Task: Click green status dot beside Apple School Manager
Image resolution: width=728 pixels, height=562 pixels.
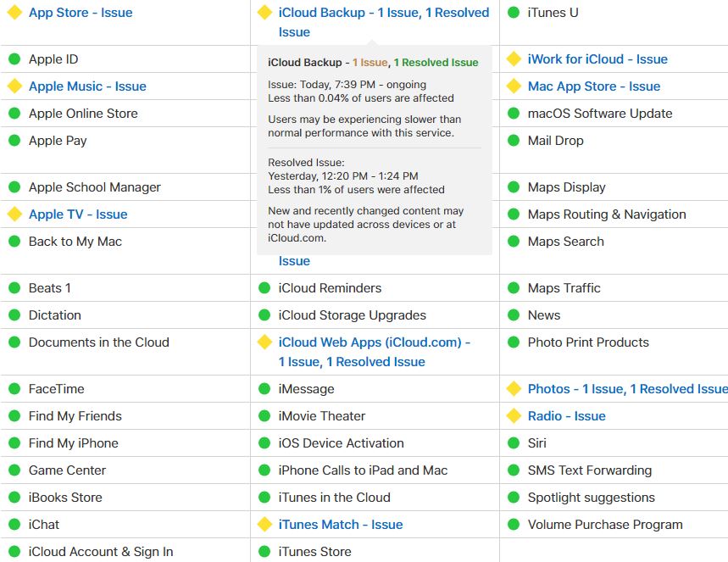Action: 14,187
